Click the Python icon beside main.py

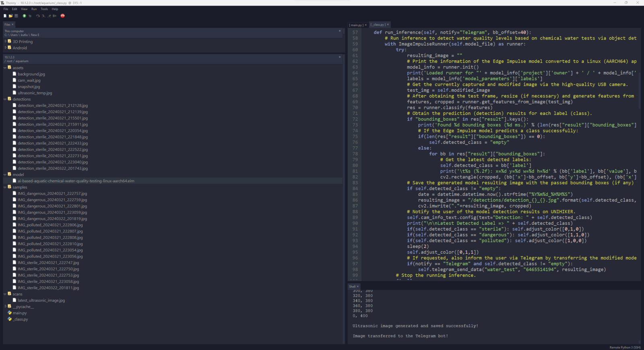point(10,313)
